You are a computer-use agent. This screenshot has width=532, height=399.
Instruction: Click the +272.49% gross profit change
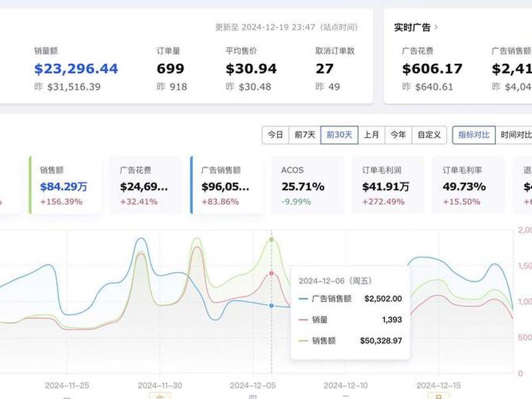tap(383, 202)
